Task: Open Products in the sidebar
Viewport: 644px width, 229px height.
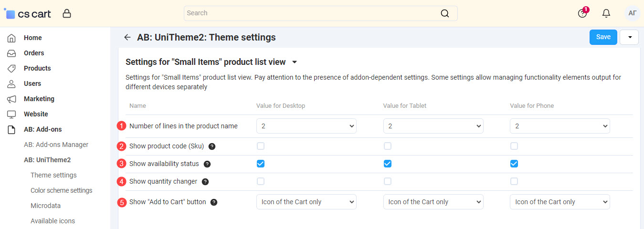Action: point(37,68)
